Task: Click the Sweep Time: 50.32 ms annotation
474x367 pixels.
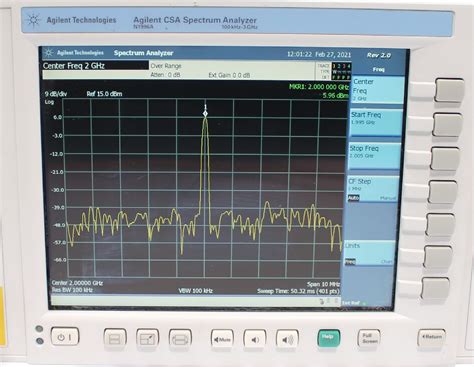Action: (299, 291)
